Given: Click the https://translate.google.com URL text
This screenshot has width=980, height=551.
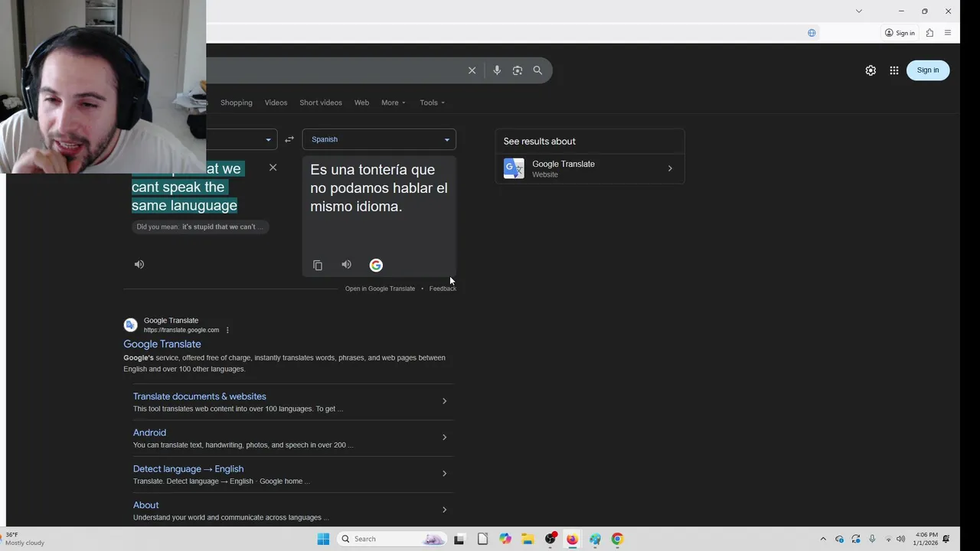Looking at the screenshot, I should (181, 330).
